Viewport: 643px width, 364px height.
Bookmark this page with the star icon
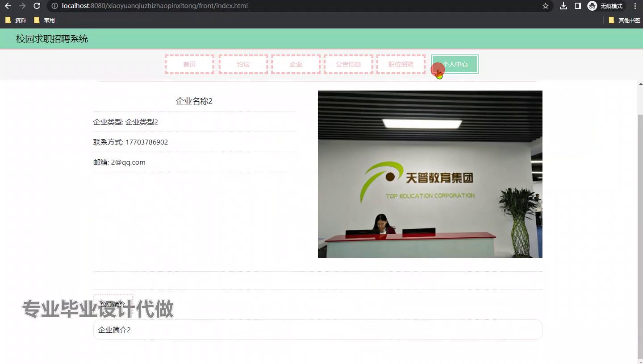[x=545, y=6]
